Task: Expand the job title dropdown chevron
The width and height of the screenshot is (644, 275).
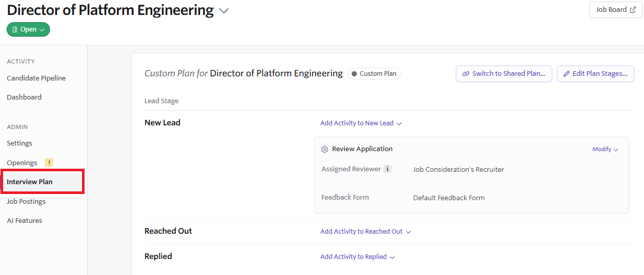Action: pos(224,11)
